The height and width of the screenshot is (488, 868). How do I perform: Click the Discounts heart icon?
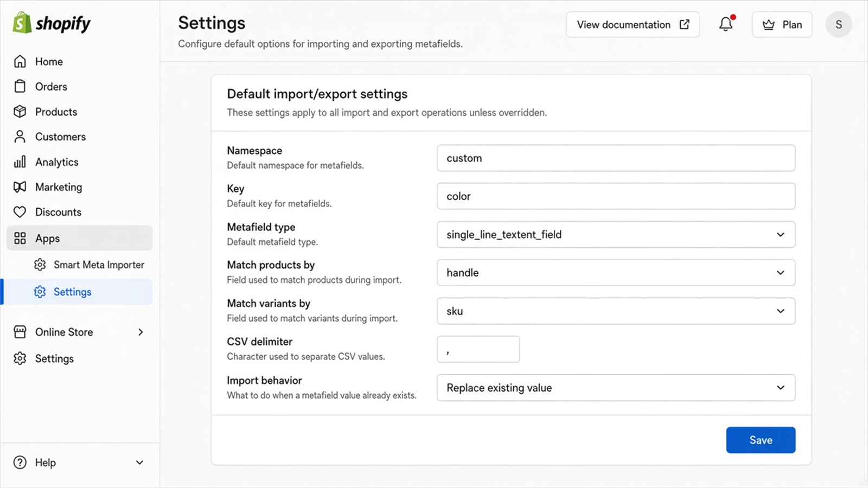click(x=20, y=212)
